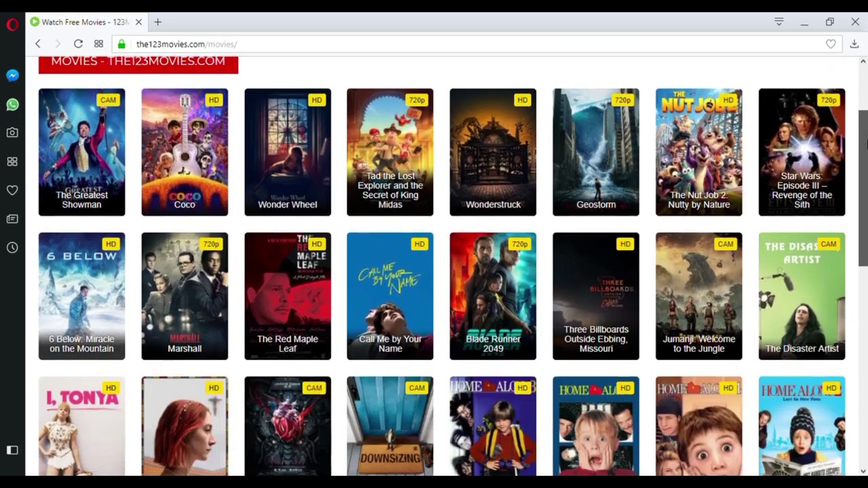Open Three Billboards Outside Ebbing poster

point(596,296)
